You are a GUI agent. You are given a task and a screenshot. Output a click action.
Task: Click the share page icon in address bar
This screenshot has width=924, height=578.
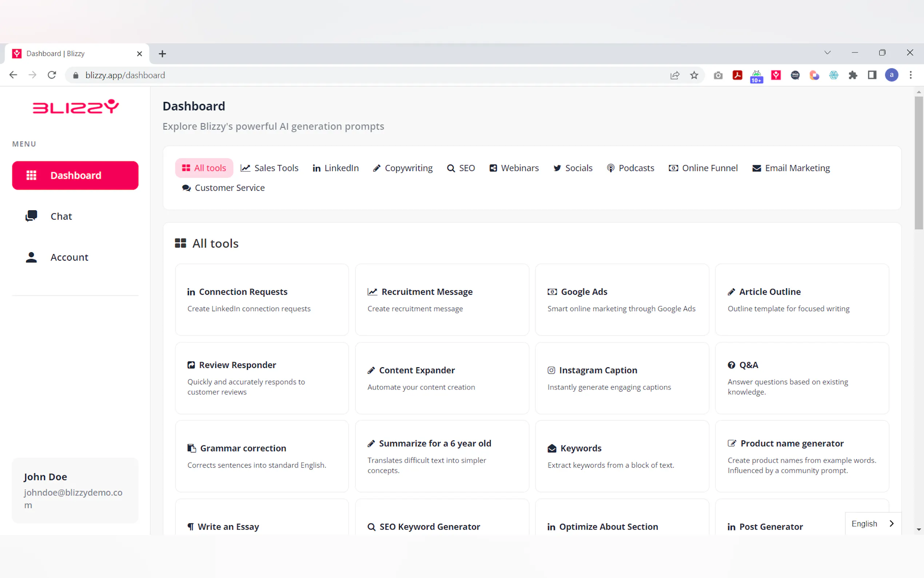point(675,75)
